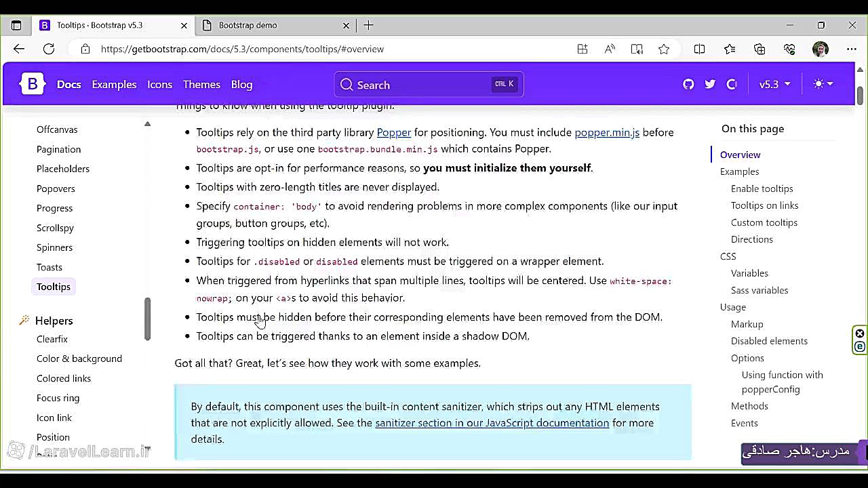Click the browser address bar URL

pyautogui.click(x=242, y=49)
